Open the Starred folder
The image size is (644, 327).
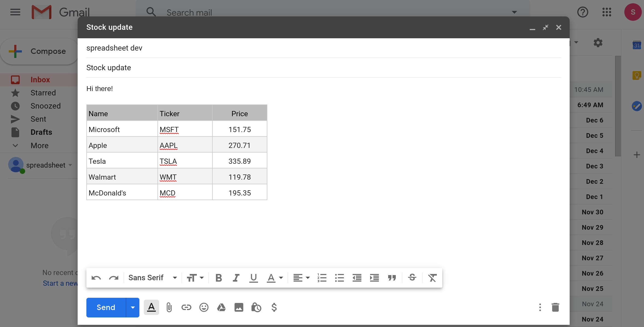[39, 93]
